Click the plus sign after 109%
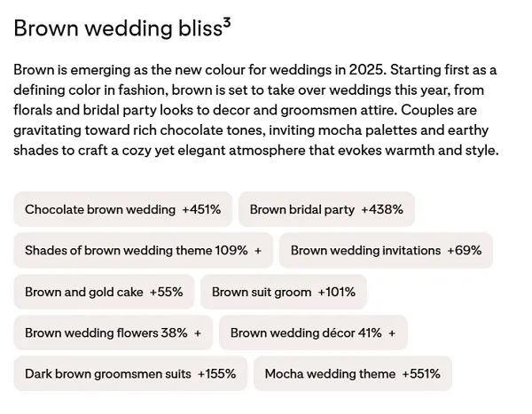Viewport: 532px width, 414px height. pyautogui.click(x=258, y=251)
